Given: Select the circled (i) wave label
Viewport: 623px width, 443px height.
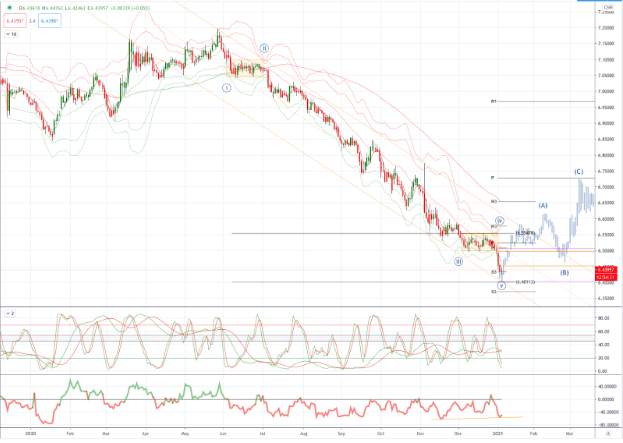Looking at the screenshot, I should click(226, 87).
